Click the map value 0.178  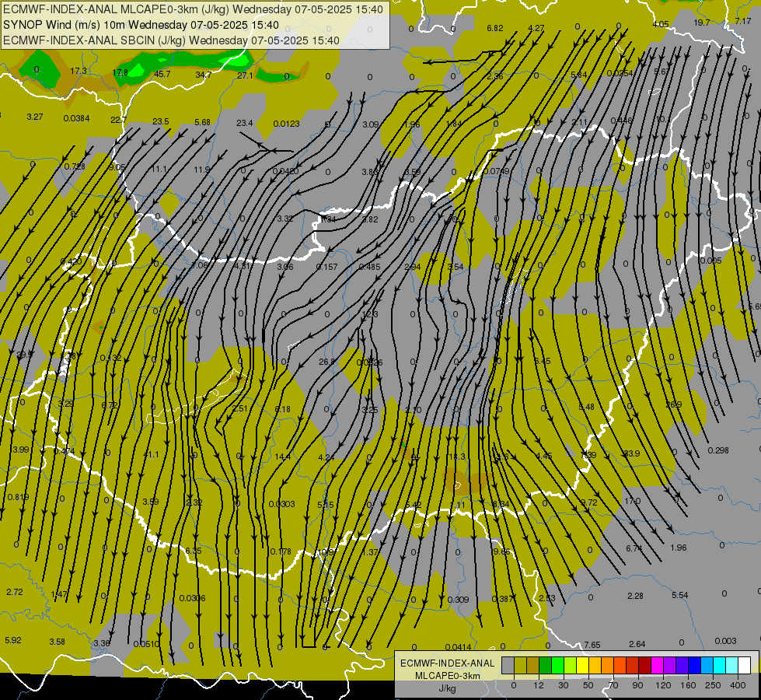[281, 551]
